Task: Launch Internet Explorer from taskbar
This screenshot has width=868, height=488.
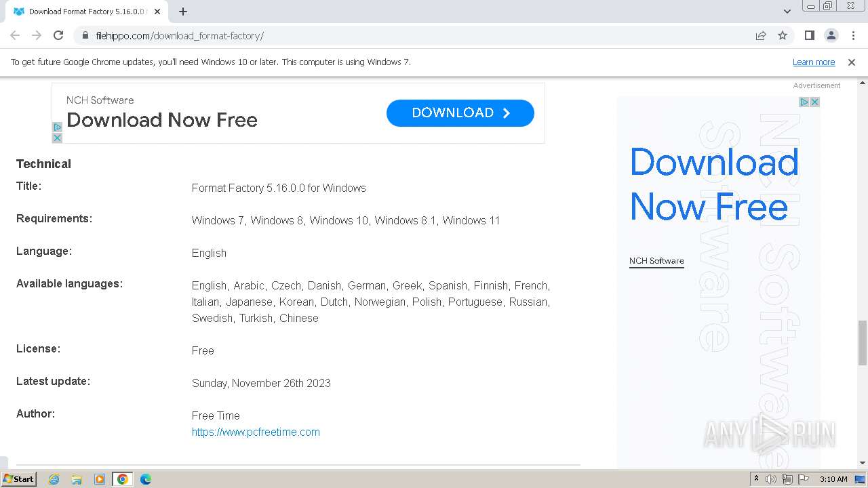Action: coord(54,479)
